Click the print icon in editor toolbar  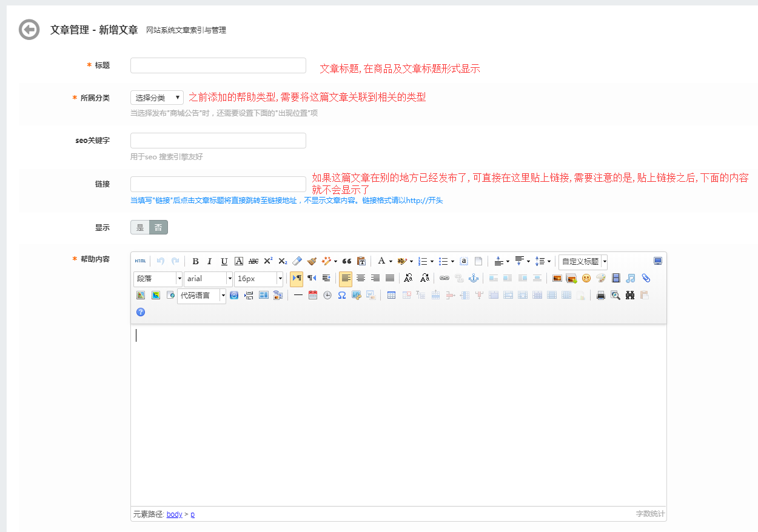click(x=601, y=295)
